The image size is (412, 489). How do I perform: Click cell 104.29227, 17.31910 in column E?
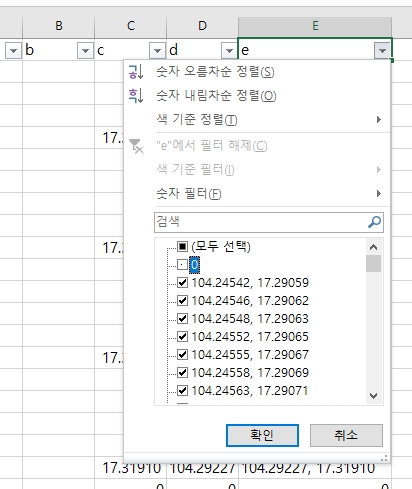[315, 468]
